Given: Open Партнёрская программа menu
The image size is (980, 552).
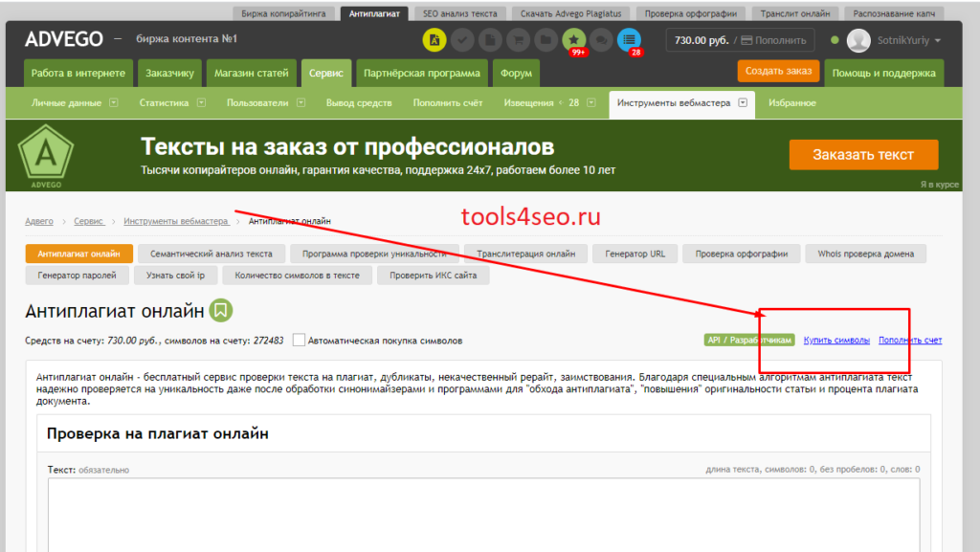Looking at the screenshot, I should (422, 73).
